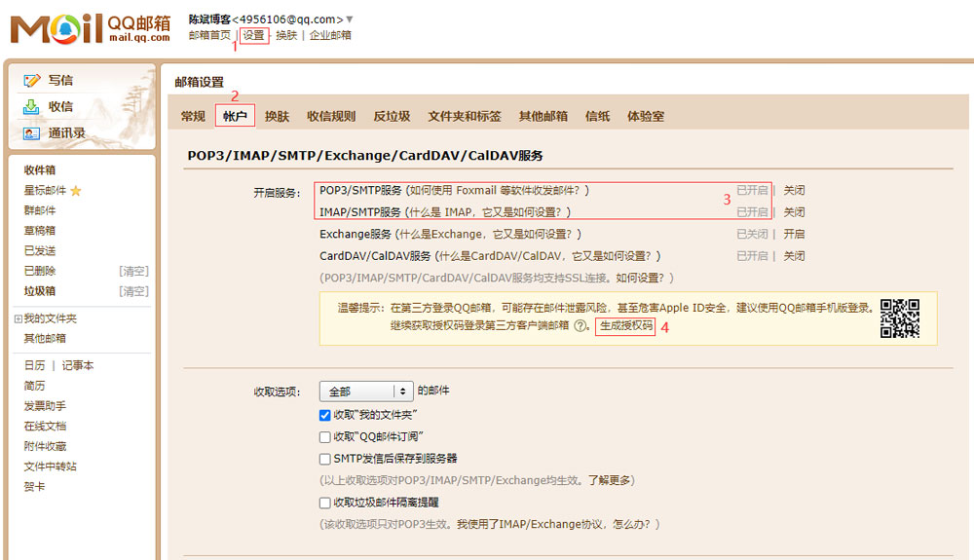The image size is (974, 560).
Task: Uncheck 收取"我的文件夹" checkbox
Action: 325,415
